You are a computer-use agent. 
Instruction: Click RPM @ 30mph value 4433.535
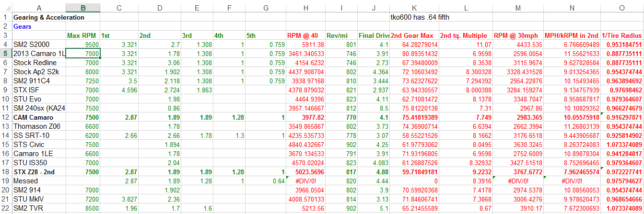click(518, 45)
